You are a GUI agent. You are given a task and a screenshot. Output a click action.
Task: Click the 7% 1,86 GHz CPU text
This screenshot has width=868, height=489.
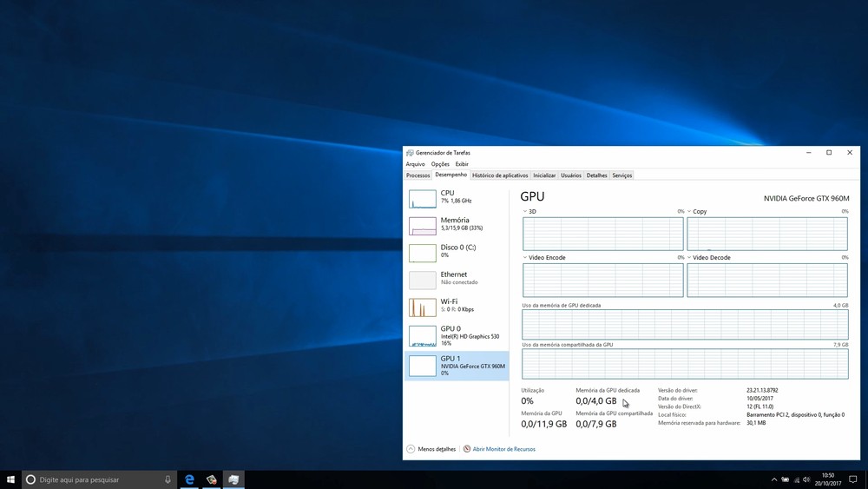tap(457, 201)
